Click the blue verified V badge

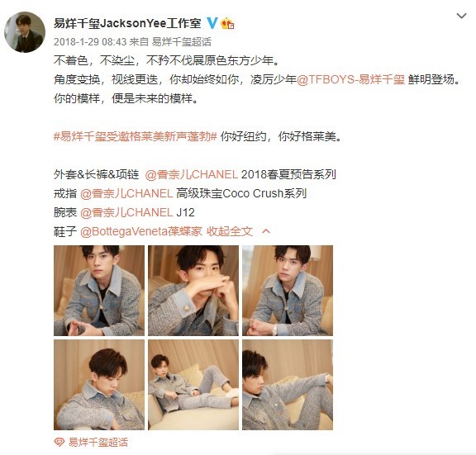212,23
